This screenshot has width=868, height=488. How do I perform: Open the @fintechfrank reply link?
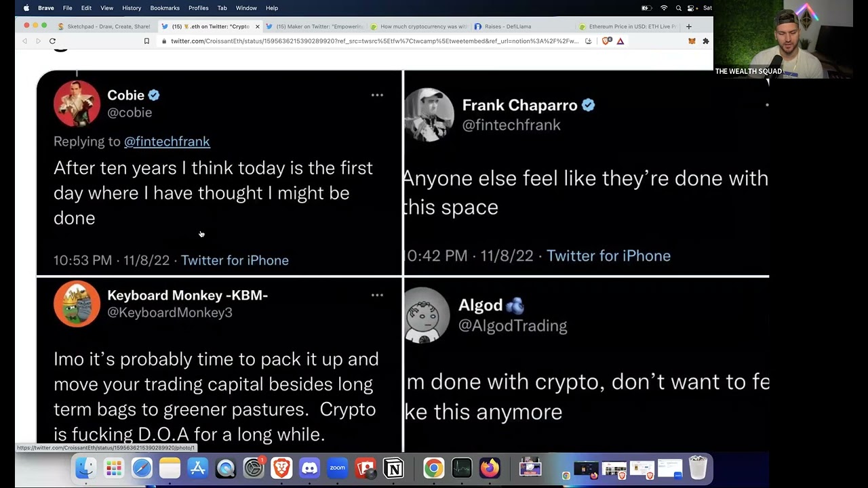coord(167,141)
